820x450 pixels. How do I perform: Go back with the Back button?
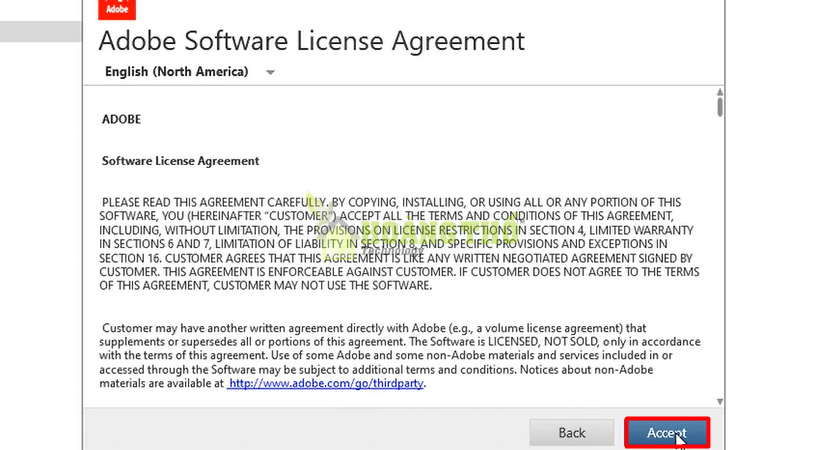(x=572, y=433)
